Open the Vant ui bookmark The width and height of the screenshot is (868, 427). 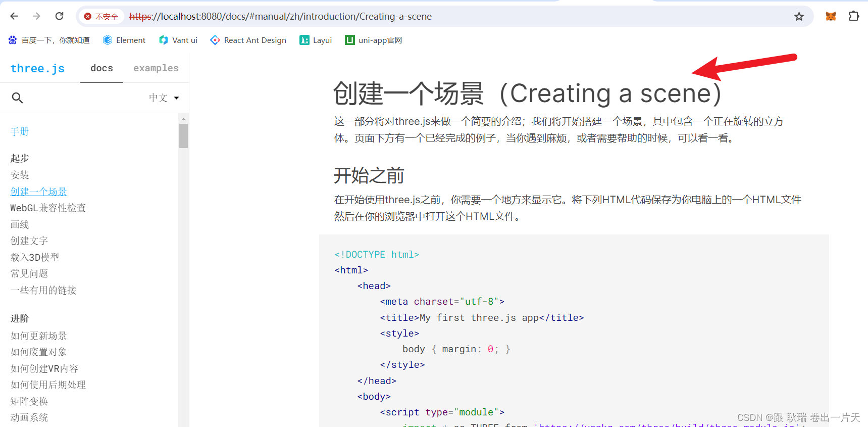point(178,40)
